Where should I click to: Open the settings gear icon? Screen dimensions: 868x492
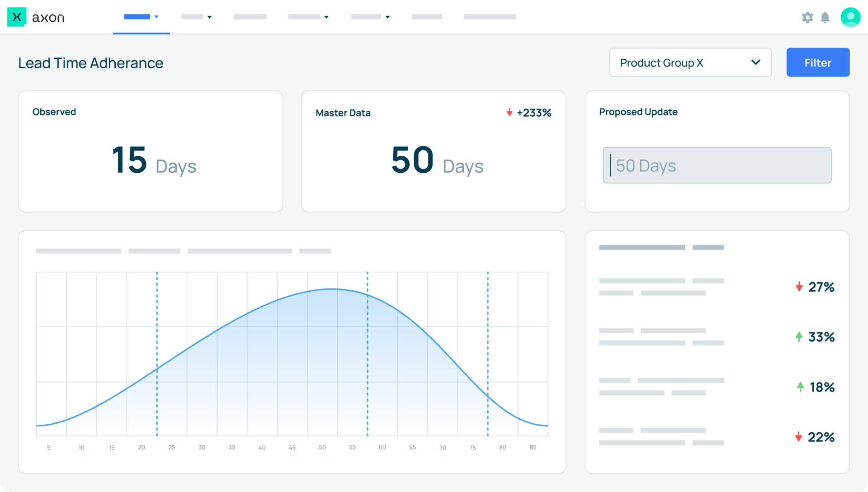pos(807,17)
